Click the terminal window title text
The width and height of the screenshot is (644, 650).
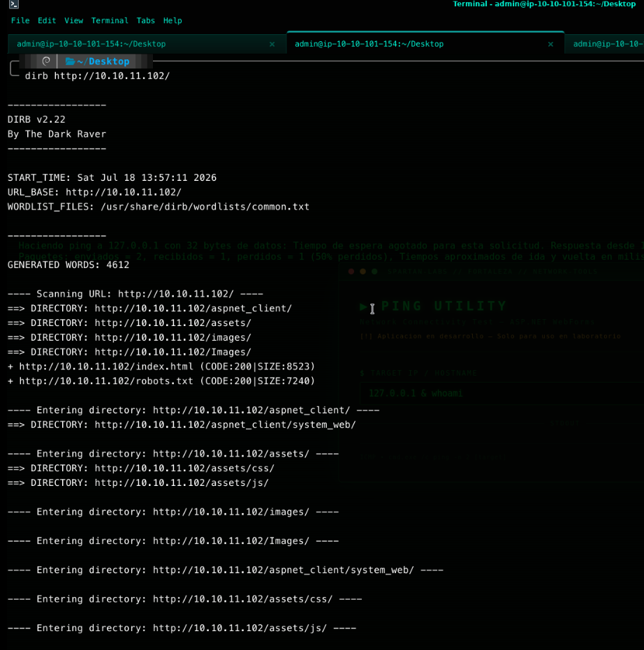click(544, 4)
